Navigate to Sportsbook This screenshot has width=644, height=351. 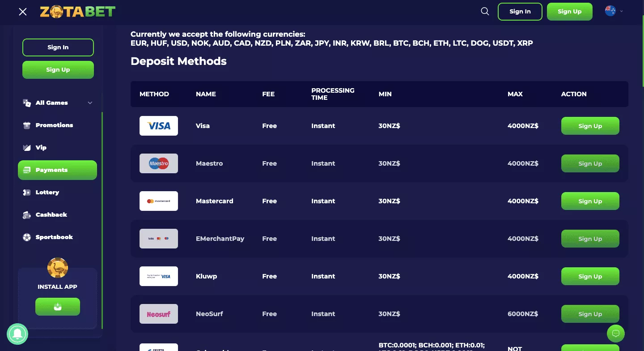(54, 237)
